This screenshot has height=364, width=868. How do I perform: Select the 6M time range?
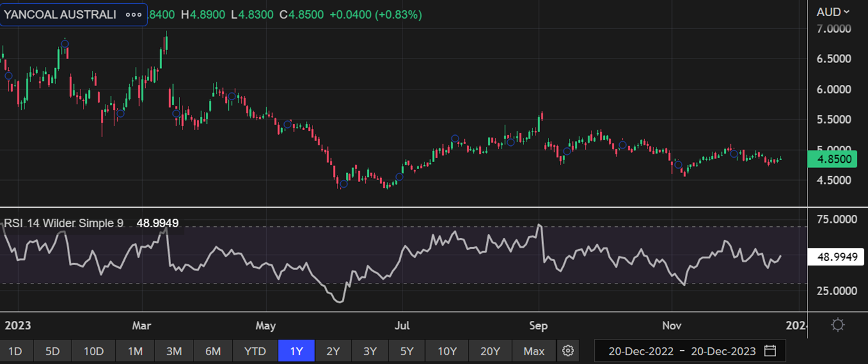pyautogui.click(x=213, y=351)
